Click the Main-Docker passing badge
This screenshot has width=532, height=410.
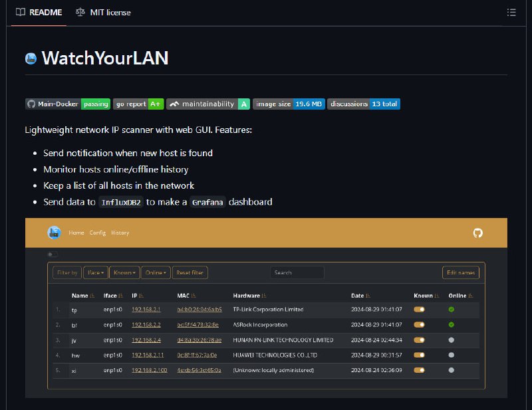pos(68,104)
